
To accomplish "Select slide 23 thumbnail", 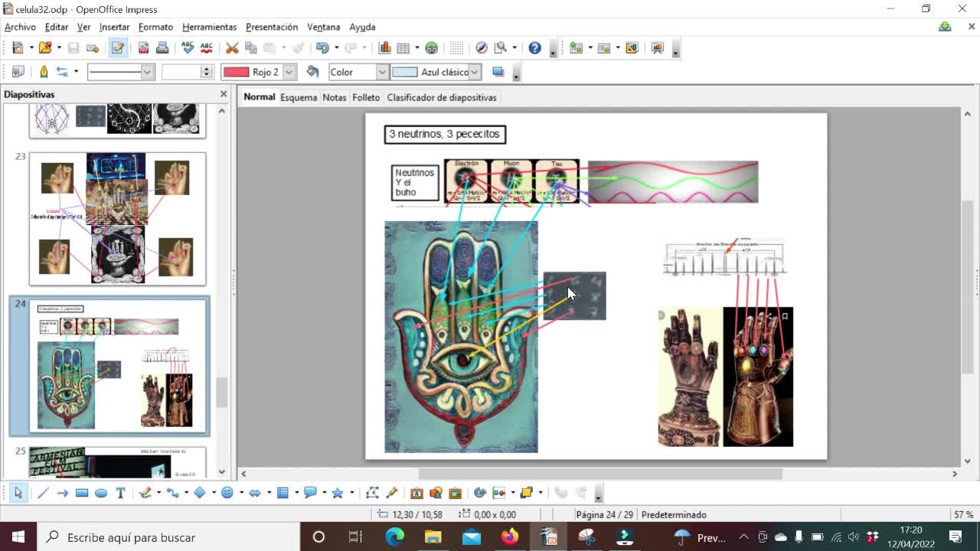I will point(117,218).
